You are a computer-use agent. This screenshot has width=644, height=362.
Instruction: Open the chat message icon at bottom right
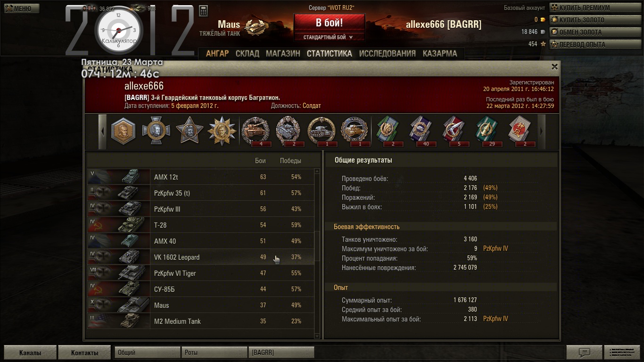click(x=584, y=352)
